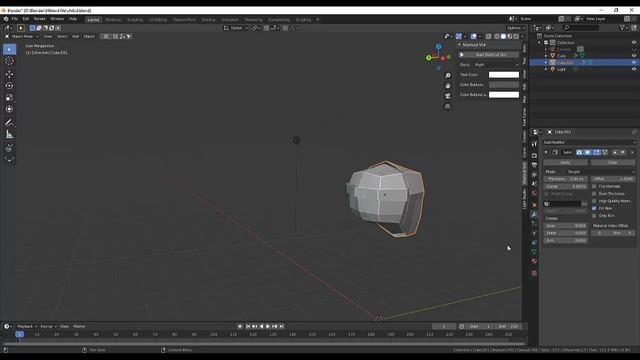The width and height of the screenshot is (640, 360).
Task: Select solid viewport shading sphere icon
Action: point(503,36)
